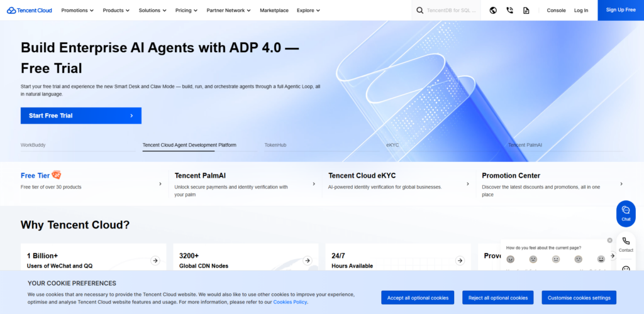Image resolution: width=644 pixels, height=314 pixels.
Task: Accept all optional cookies
Action: (x=418, y=298)
